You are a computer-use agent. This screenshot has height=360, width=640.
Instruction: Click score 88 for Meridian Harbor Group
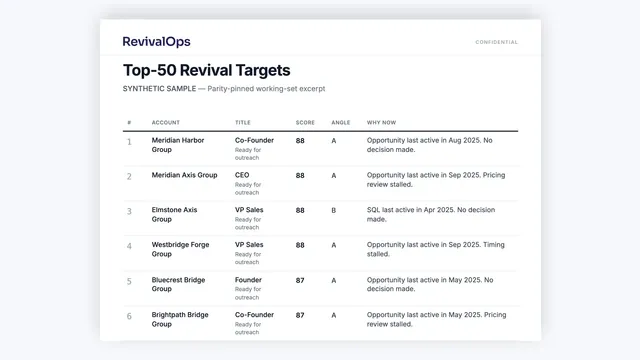coord(300,140)
